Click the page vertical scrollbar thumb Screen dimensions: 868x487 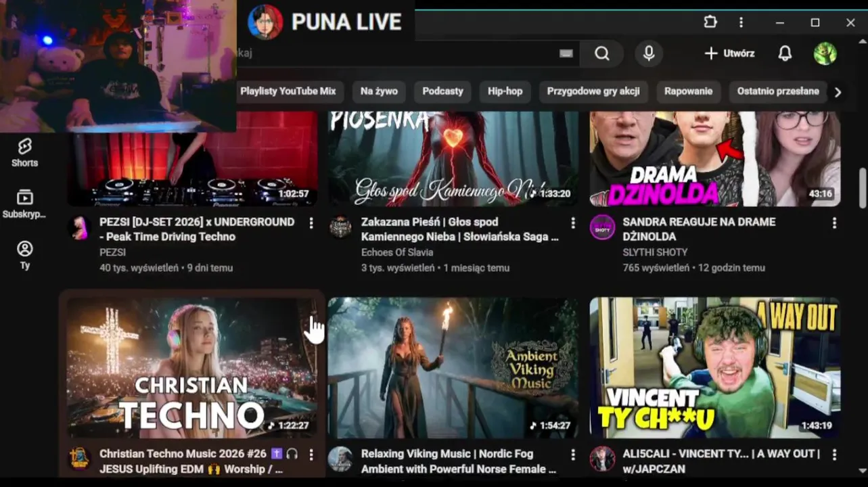point(863,188)
